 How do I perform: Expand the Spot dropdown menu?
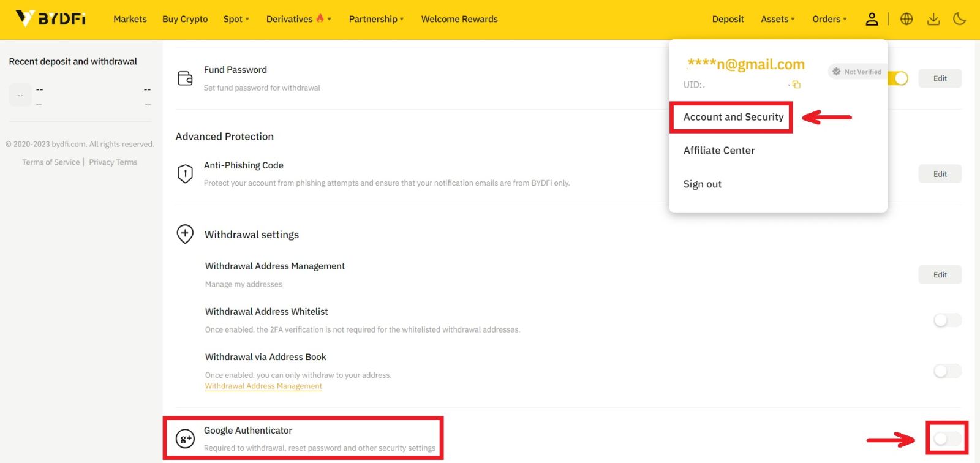[236, 19]
